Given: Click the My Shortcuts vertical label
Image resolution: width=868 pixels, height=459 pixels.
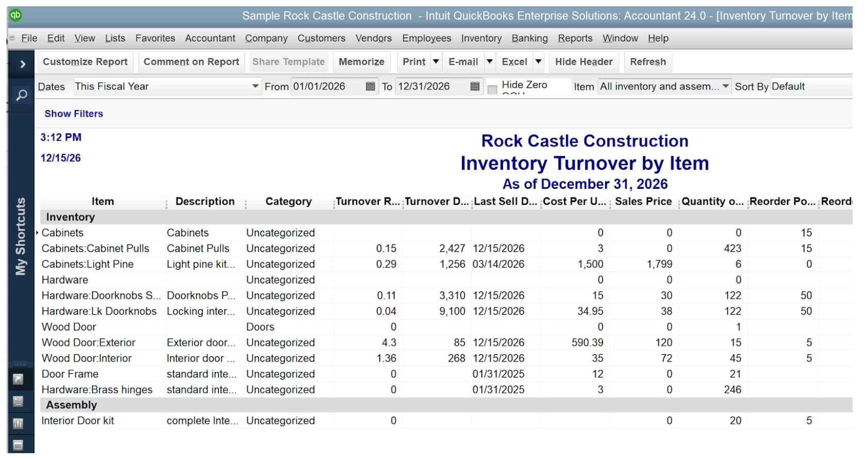Looking at the screenshot, I should tap(21, 236).
